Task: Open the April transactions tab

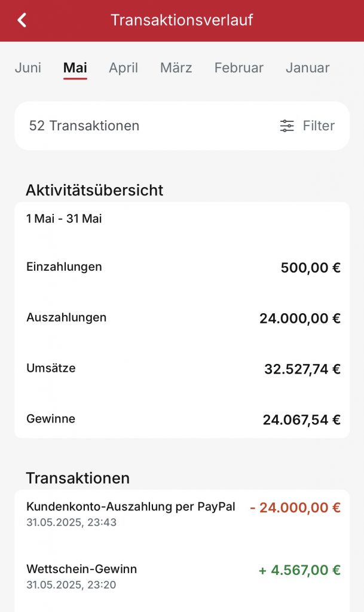Action: pyautogui.click(x=123, y=68)
